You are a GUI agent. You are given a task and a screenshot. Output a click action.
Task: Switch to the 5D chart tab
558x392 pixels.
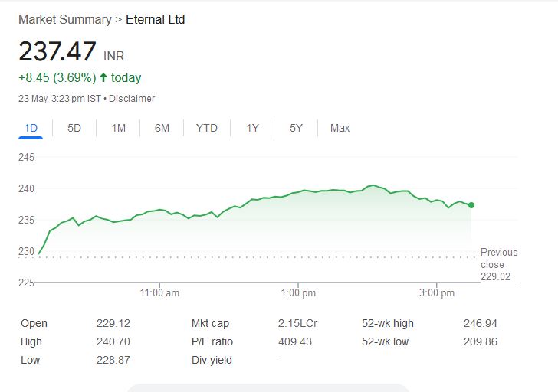[x=74, y=128]
